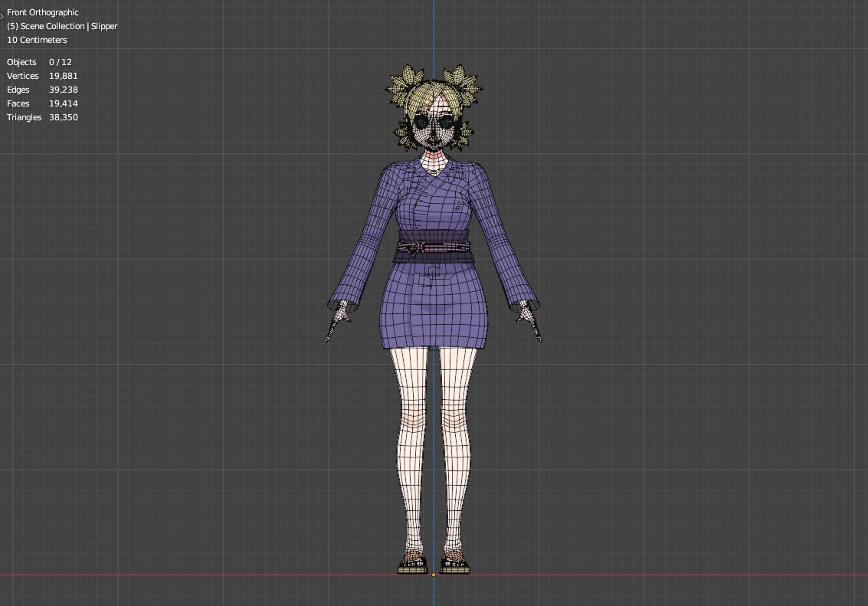Image resolution: width=868 pixels, height=606 pixels.
Task: Select the slipper on the viewer's left
Action: (x=412, y=565)
